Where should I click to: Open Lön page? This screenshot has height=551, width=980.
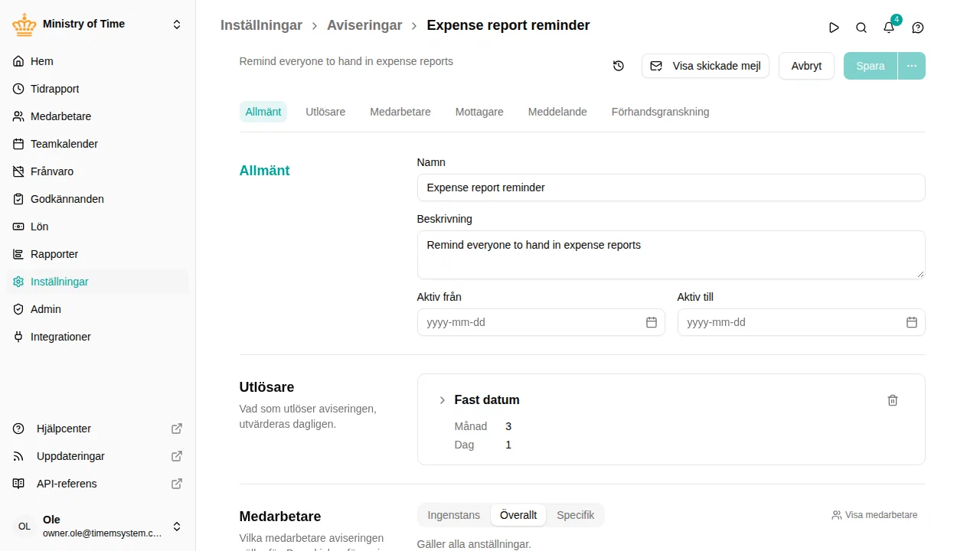click(97, 227)
